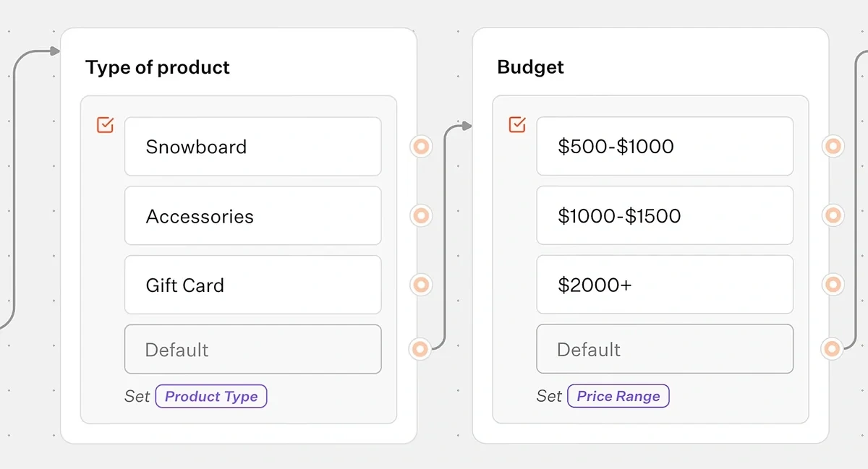The image size is (868, 469).
Task: Select the Accessories option
Action: (252, 215)
